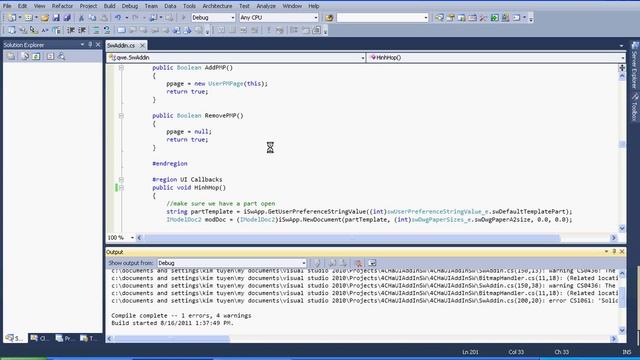Collapse the AddPMP() method outline
The image size is (640, 360).
point(121,68)
